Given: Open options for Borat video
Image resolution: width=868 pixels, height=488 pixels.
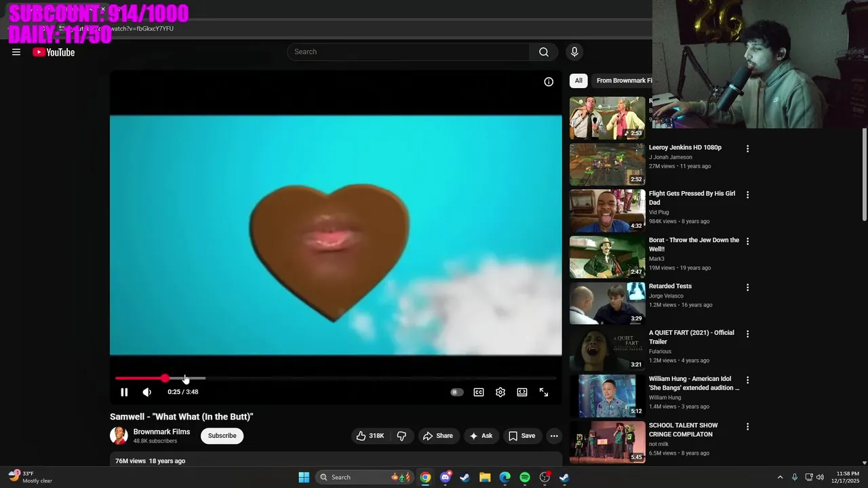Looking at the screenshot, I should coord(748,241).
